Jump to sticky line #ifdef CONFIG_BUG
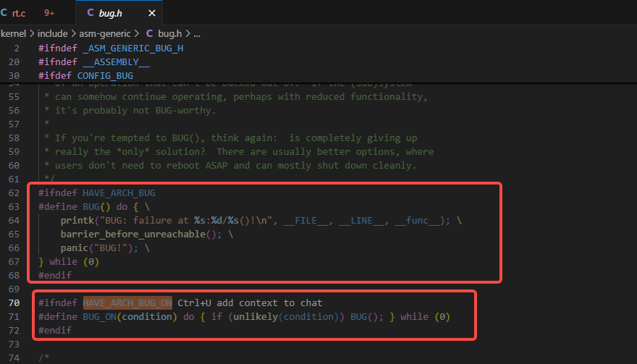This screenshot has height=364, width=637. (85, 76)
